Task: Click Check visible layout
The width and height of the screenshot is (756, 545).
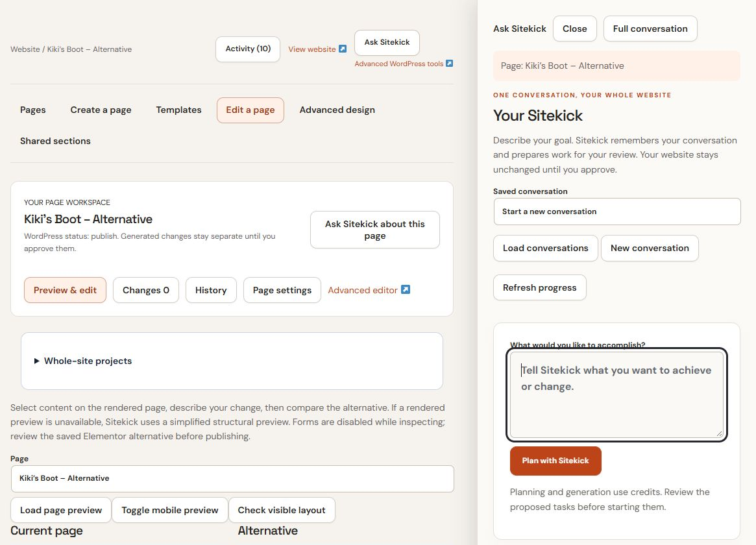Action: (282, 511)
